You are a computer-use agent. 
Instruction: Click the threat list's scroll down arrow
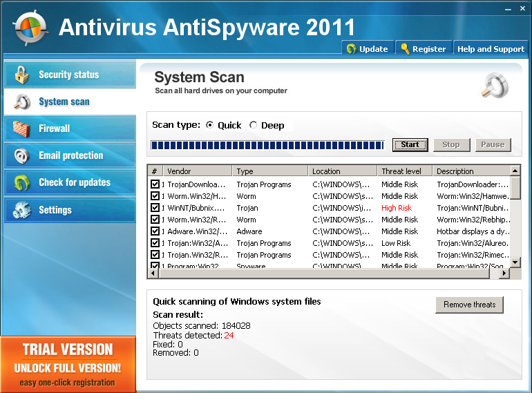515,262
